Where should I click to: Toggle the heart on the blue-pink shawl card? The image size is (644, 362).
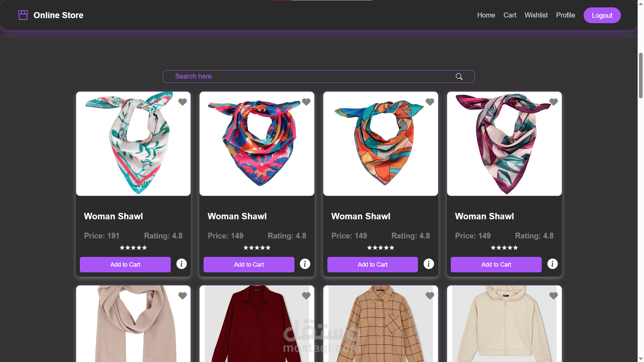pos(306,102)
